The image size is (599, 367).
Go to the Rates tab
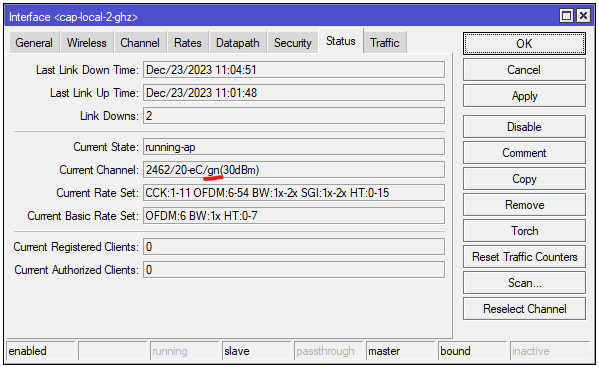coord(188,43)
